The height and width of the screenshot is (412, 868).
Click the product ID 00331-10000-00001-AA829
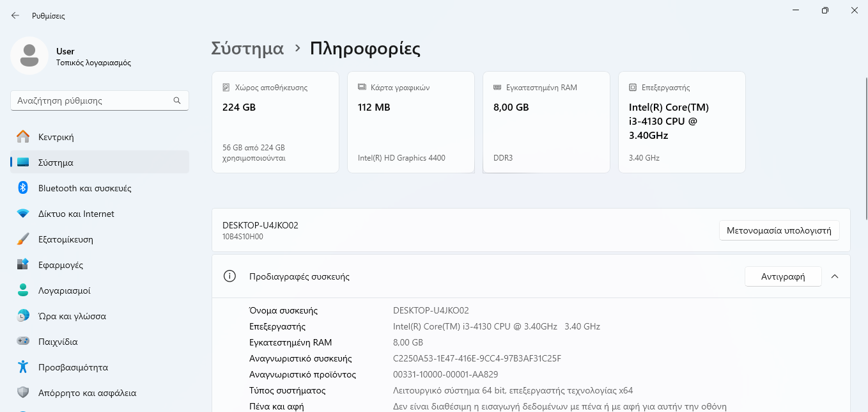point(446,374)
